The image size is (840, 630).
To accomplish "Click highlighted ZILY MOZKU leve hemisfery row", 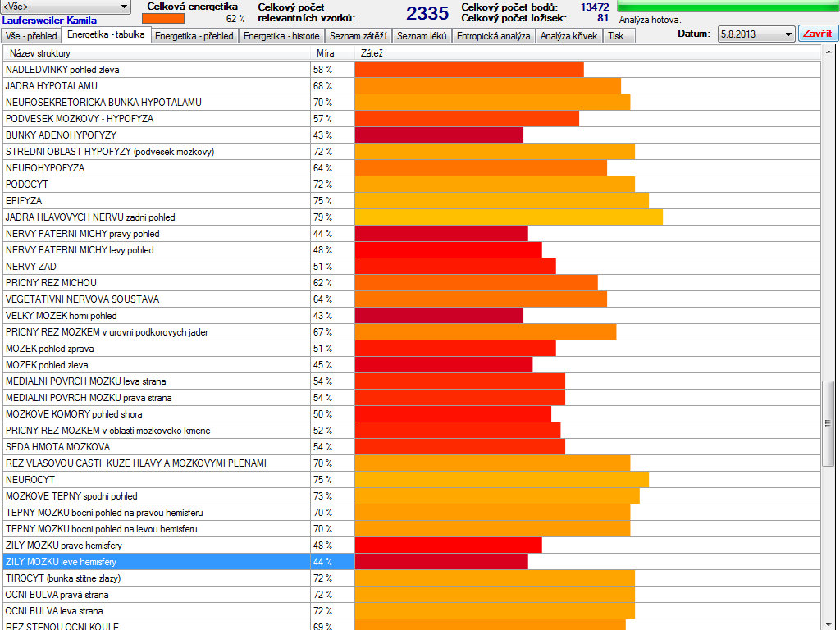I will (412, 562).
